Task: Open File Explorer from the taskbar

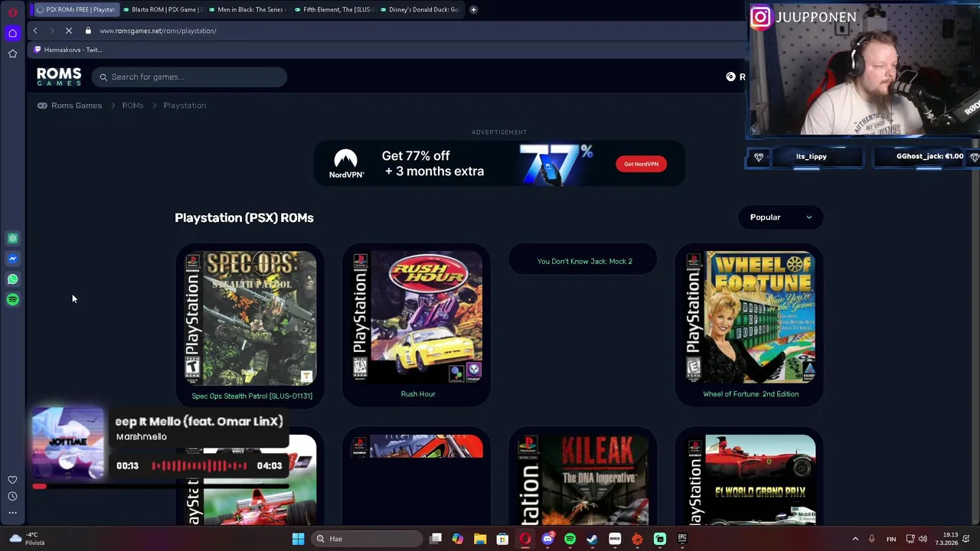Action: (480, 539)
